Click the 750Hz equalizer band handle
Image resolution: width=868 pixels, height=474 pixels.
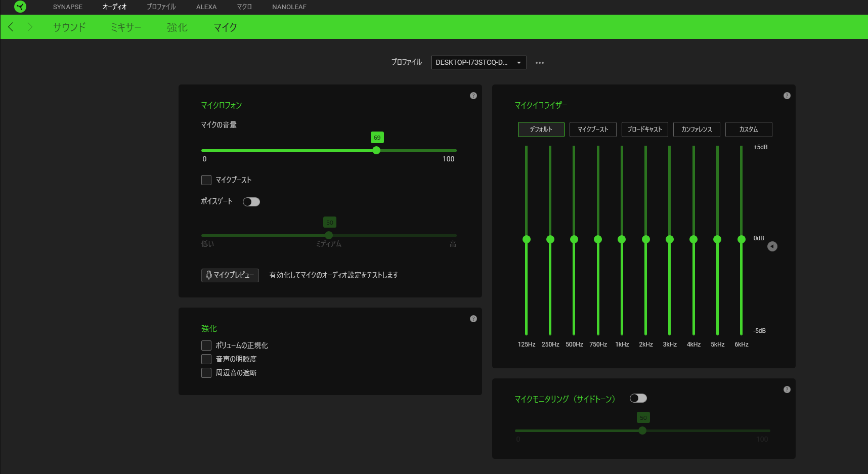pyautogui.click(x=598, y=239)
